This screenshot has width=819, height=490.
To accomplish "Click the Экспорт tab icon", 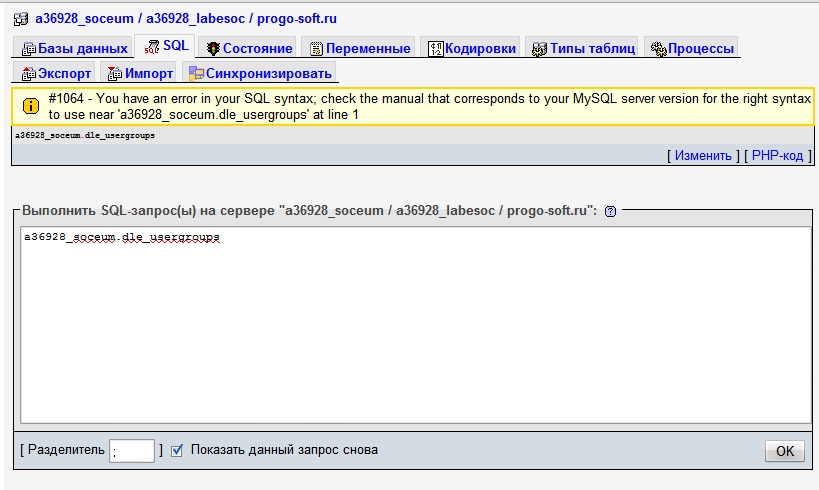I will coord(28,74).
